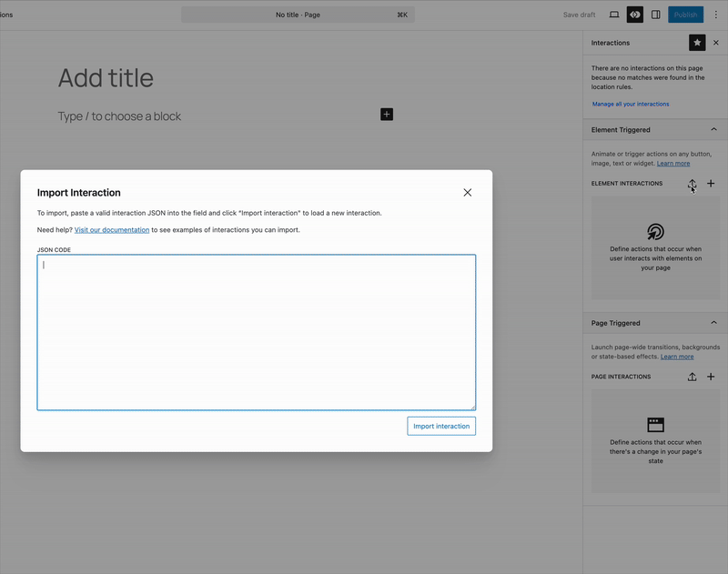The height and width of the screenshot is (574, 728).
Task: Open Learn more link under Element Triggered
Action: click(x=673, y=164)
